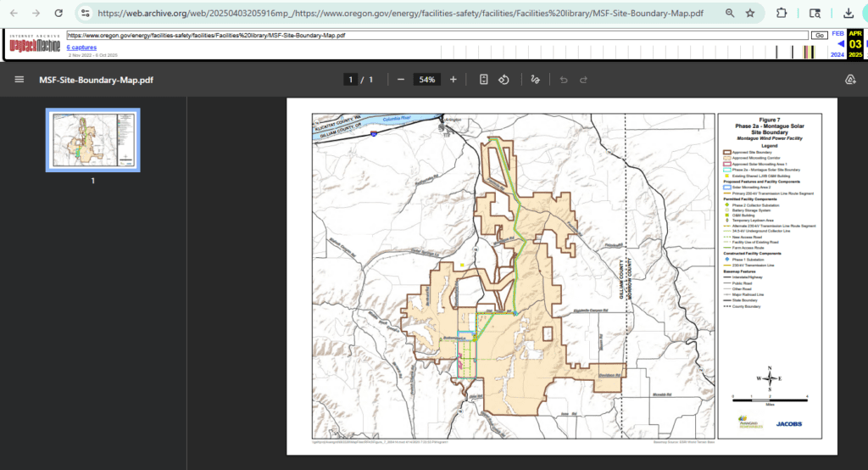The width and height of the screenshot is (868, 470).
Task: Bookmark this page with the star icon
Action: point(750,13)
